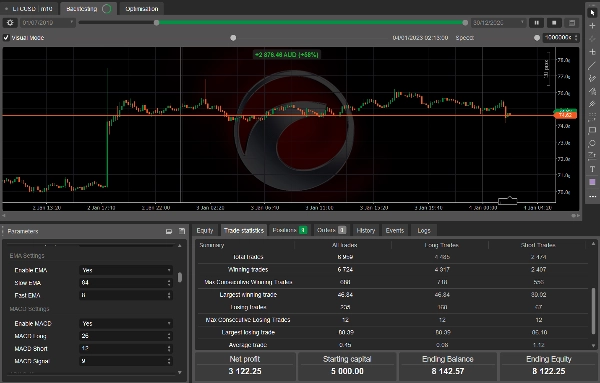Open the Trade statistics tab
The height and width of the screenshot is (383, 600).
pos(244,230)
